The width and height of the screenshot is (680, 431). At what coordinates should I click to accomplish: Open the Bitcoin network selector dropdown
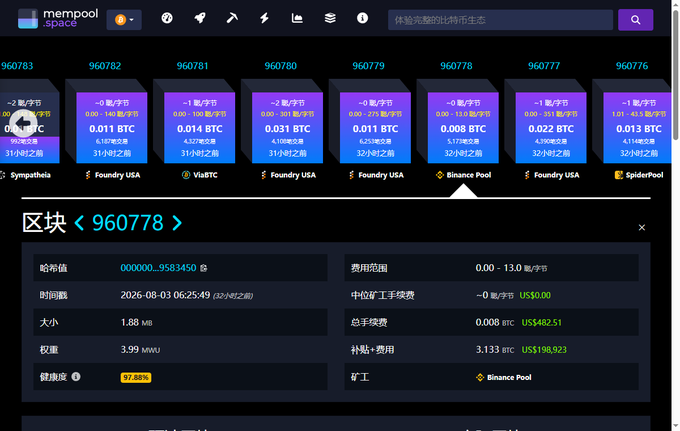[124, 20]
